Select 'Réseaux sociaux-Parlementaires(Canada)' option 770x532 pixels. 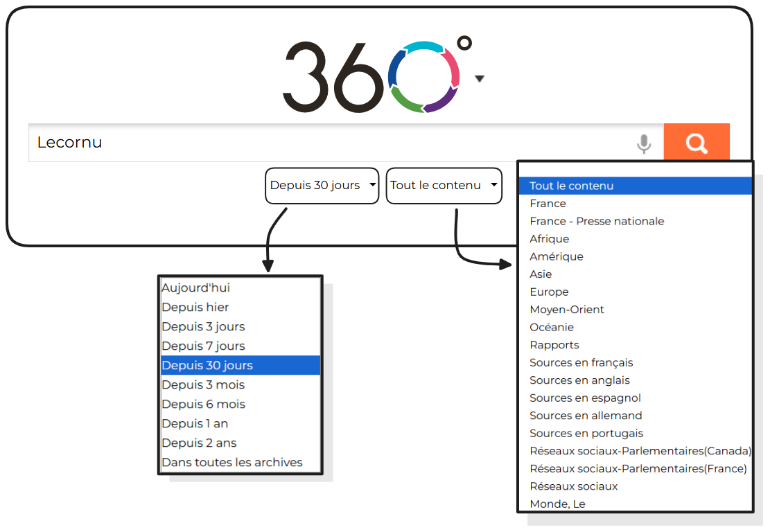(x=636, y=451)
